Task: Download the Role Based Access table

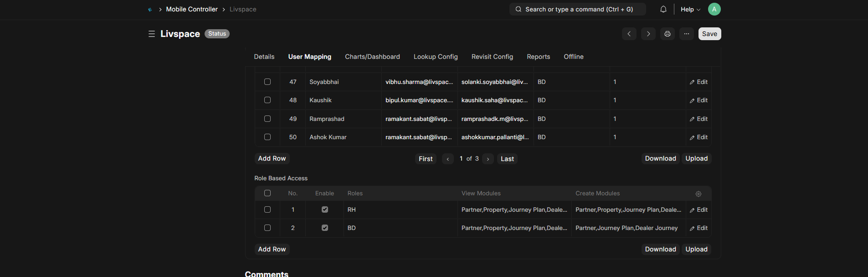Action: click(661, 249)
